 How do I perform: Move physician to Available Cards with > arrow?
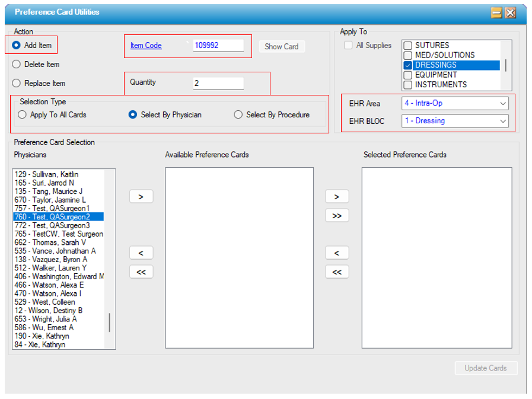(141, 197)
